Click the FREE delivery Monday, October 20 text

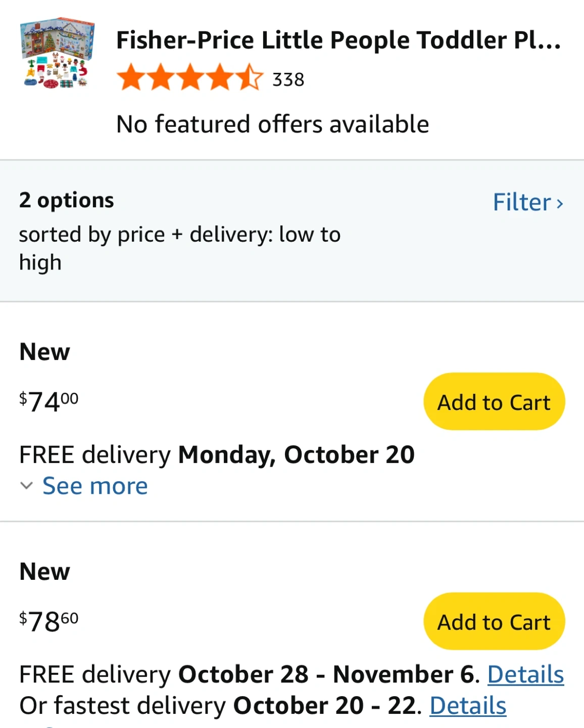click(217, 454)
